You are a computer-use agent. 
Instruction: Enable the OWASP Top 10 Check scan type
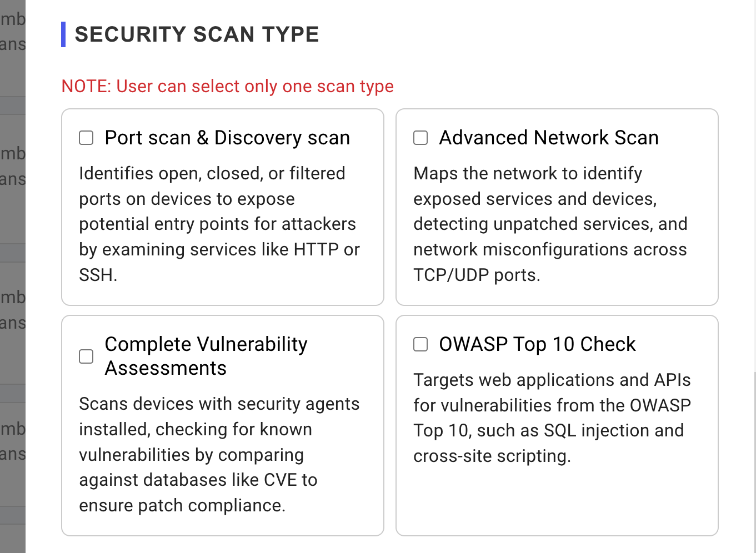pos(420,344)
